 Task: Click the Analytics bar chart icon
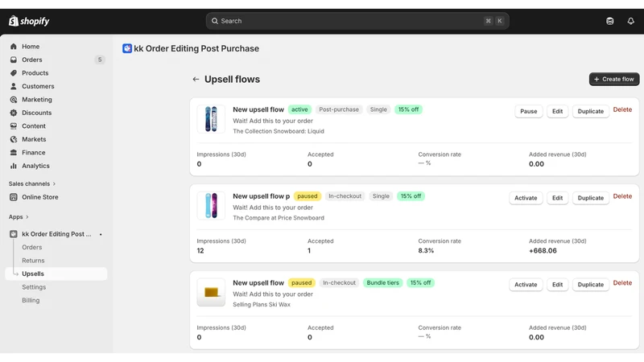coord(14,166)
